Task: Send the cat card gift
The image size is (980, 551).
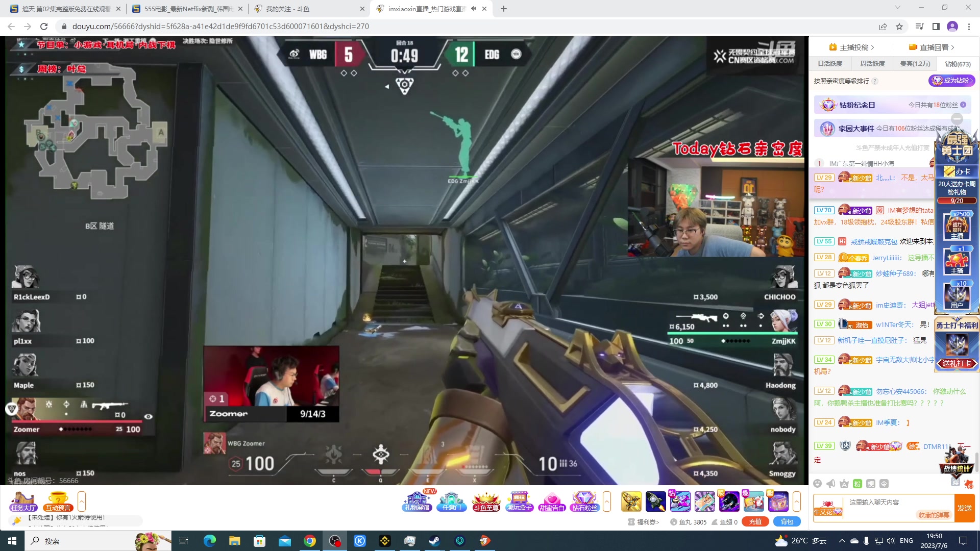Action: coord(705,502)
